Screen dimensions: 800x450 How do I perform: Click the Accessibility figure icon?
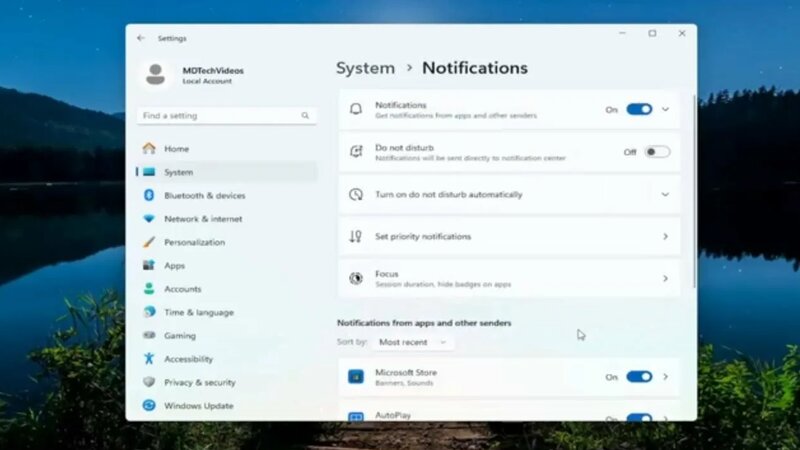[149, 359]
